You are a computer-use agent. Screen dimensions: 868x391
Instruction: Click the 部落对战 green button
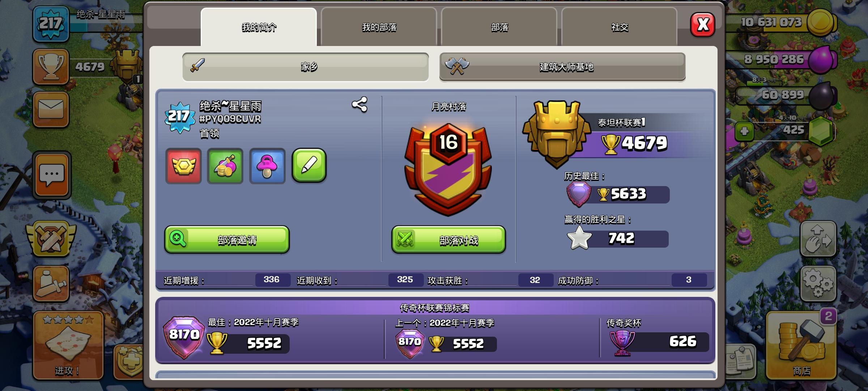click(448, 240)
